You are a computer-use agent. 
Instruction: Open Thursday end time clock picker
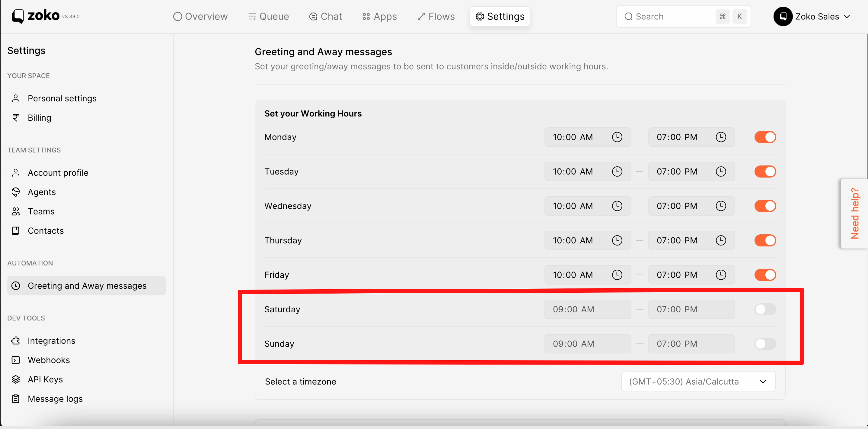(721, 240)
